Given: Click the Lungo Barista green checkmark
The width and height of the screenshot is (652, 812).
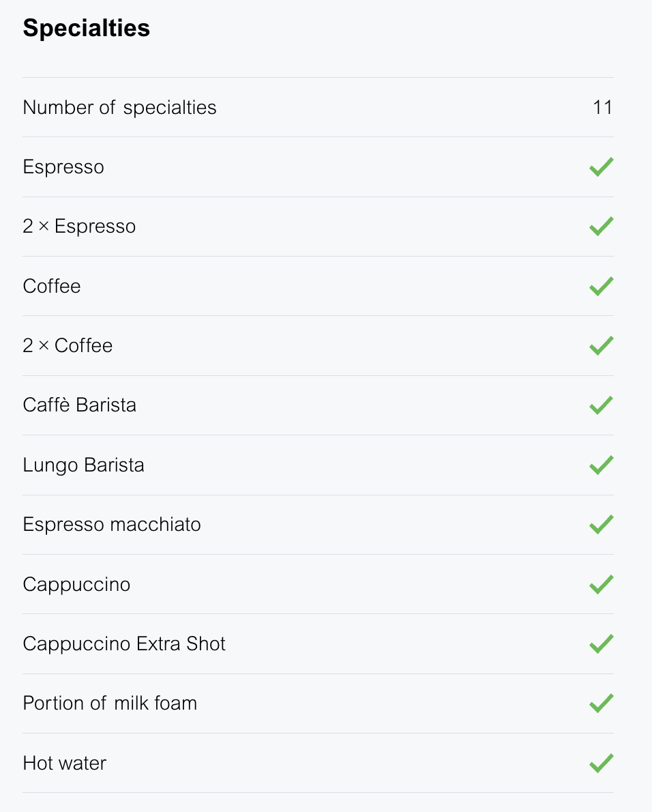Looking at the screenshot, I should (x=601, y=465).
